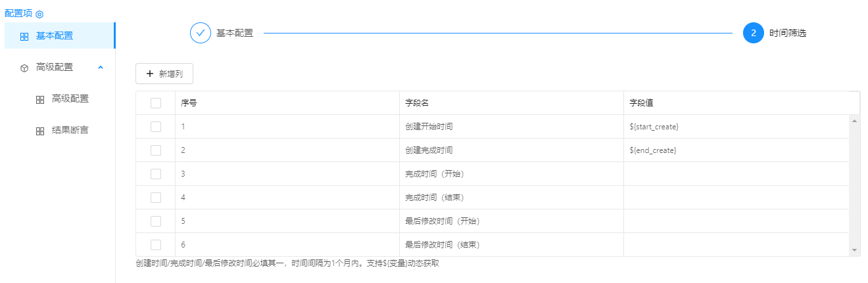
Task: Click the step 2 circle for 时间筛选
Action: 754,33
